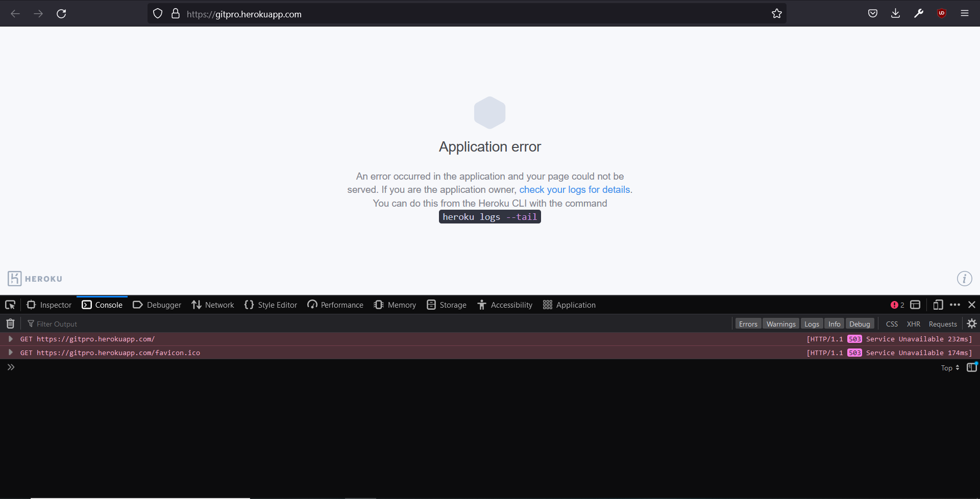Open the Style Editor tab
Image resolution: width=980 pixels, height=499 pixels.
271,305
